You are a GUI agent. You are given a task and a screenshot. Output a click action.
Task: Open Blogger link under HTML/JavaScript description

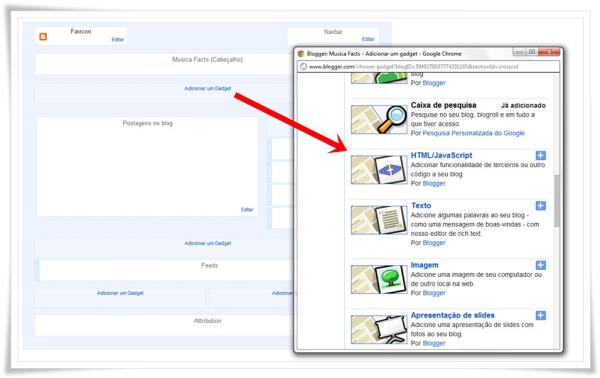point(434,183)
